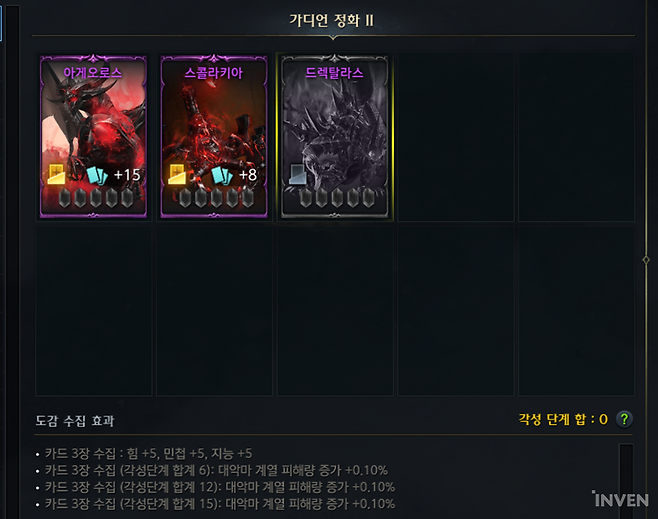Viewport: 658px width, 519px height.
Task: Click middle awakening gem on 드렉탈라스 card
Action: pos(337,198)
